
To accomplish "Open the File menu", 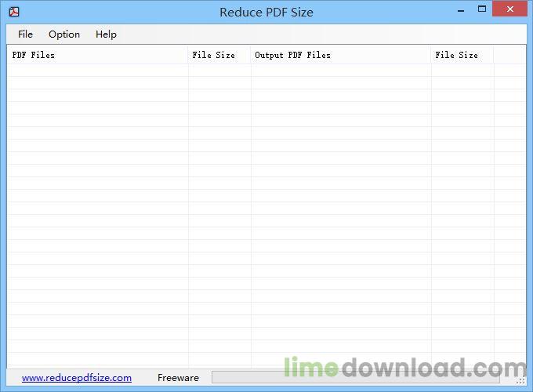I will pyautogui.click(x=25, y=34).
